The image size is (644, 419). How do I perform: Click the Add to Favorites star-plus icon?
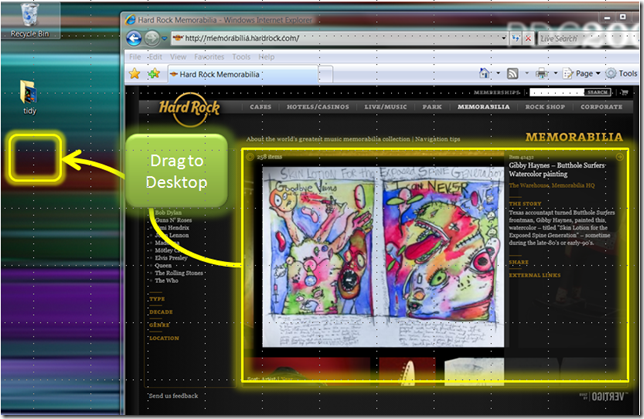pos(154,74)
